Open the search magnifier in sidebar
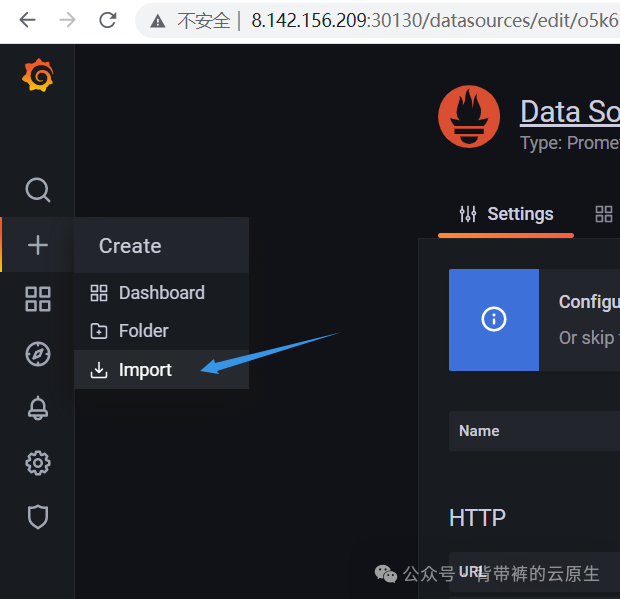Image resolution: width=620 pixels, height=599 pixels. pos(38,190)
